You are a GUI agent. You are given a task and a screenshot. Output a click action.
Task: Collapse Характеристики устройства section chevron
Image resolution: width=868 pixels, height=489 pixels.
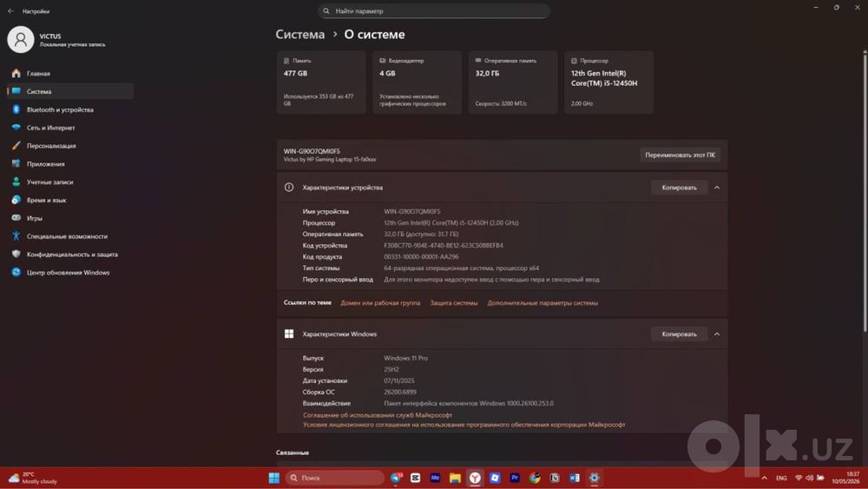pyautogui.click(x=717, y=188)
